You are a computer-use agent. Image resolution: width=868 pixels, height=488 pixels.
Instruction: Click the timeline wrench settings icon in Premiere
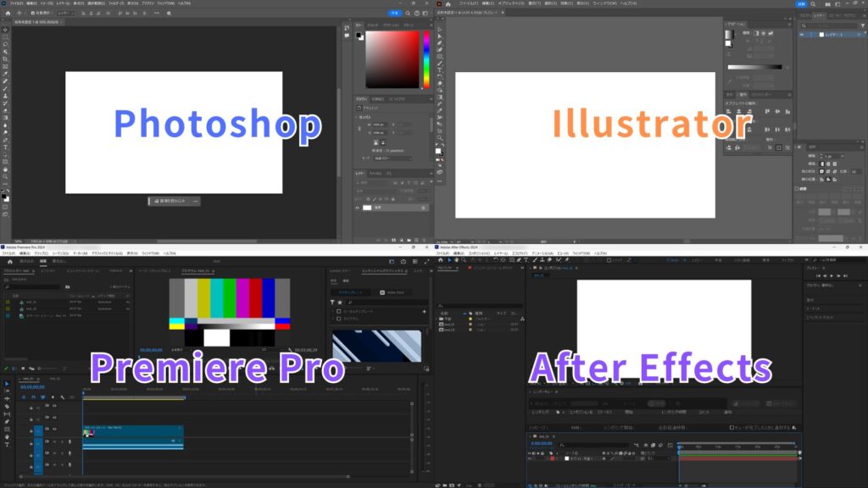point(63,397)
